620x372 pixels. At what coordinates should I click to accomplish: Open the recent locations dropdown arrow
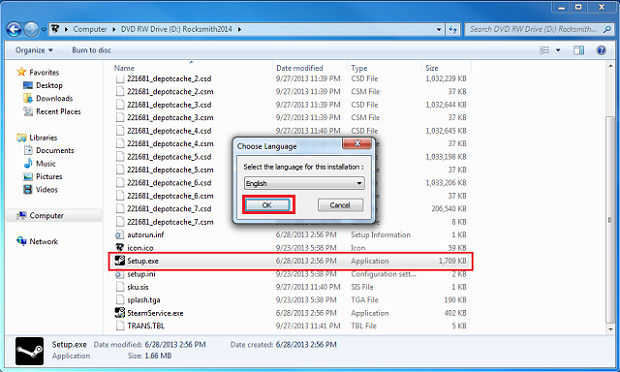tap(43, 30)
